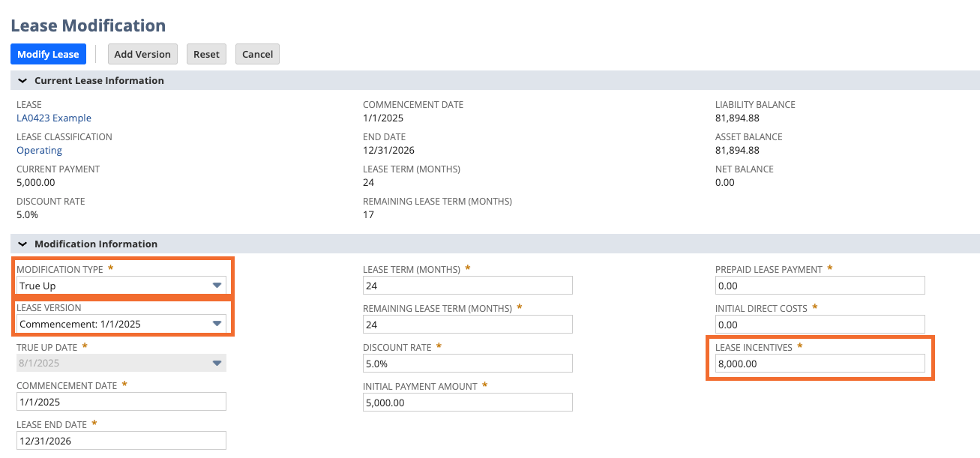Select the Prepaid Lease Payment field
The width and height of the screenshot is (980, 458).
pos(819,286)
